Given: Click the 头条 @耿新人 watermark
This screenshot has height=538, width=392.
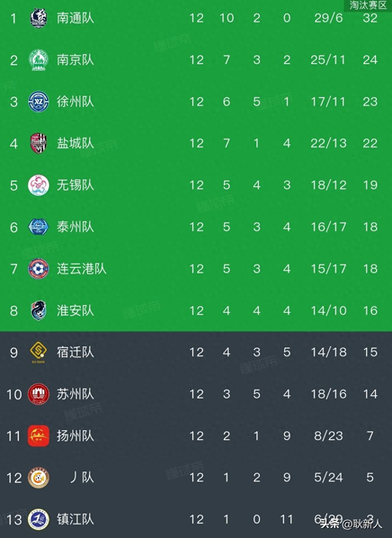Looking at the screenshot, I should coord(351,524).
